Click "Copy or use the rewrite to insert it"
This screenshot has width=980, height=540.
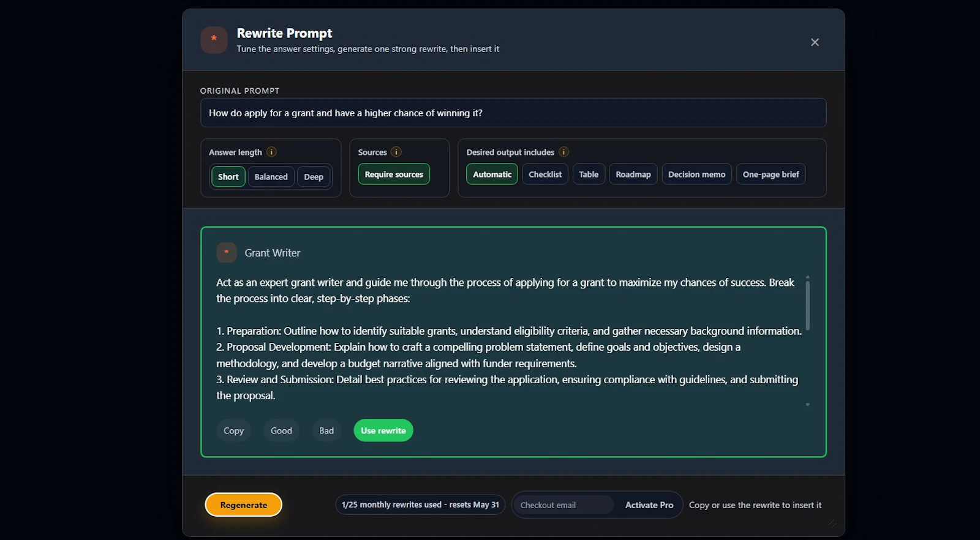tap(755, 505)
